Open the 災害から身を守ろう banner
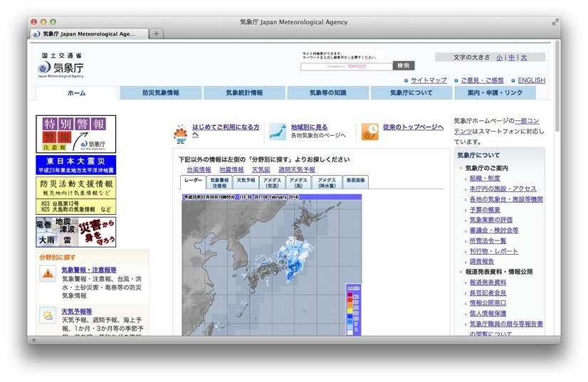This screenshot has width=588, height=382. (x=75, y=232)
